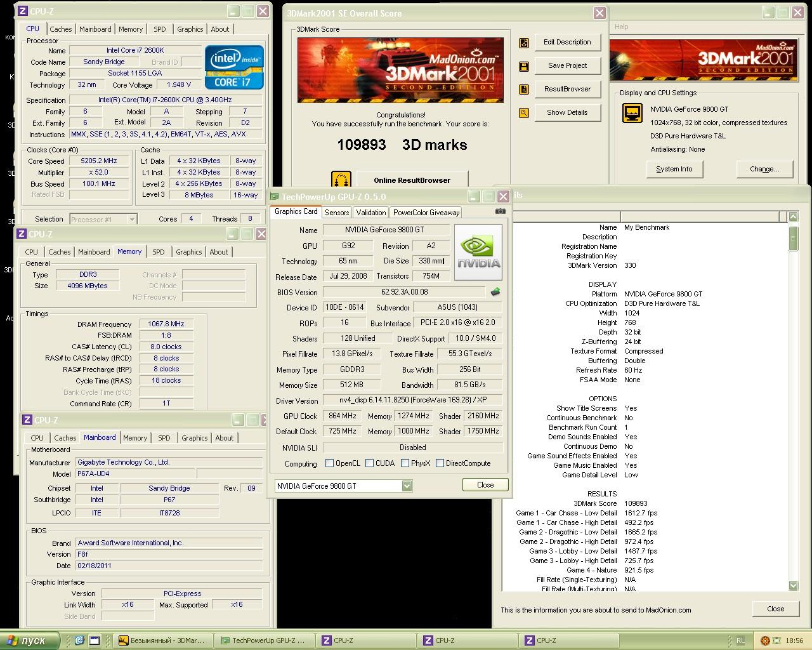Click the NVIDIA logo in GPU-Z
The height and width of the screenshot is (650, 812).
479,253
